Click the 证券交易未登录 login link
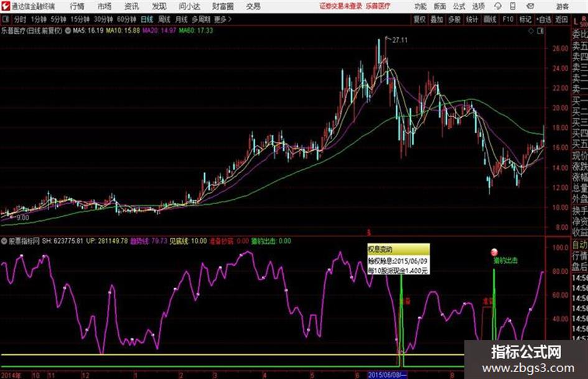This screenshot has width=588, height=379. coord(340,6)
